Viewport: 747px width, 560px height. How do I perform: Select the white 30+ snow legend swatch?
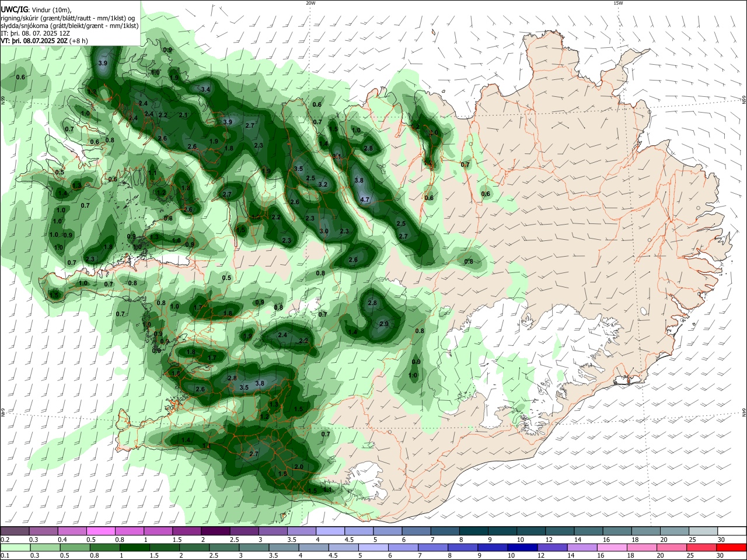732,531
